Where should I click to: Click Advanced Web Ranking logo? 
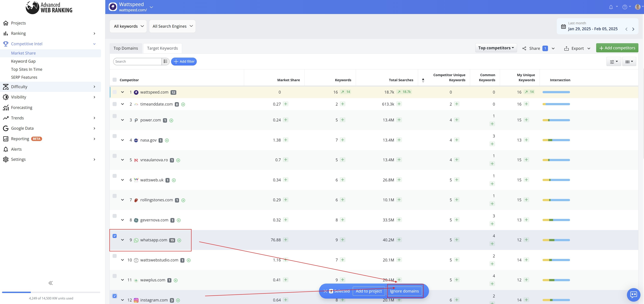pyautogui.click(x=49, y=7)
